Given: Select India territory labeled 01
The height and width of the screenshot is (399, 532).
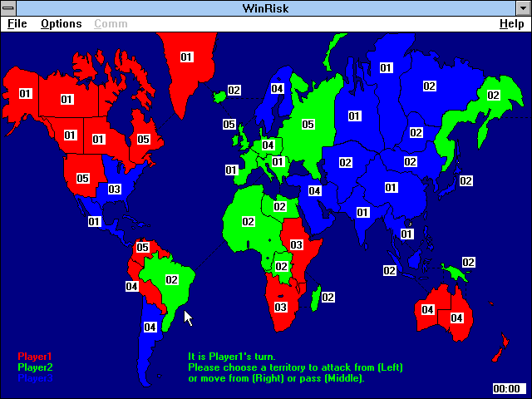Looking at the screenshot, I should pos(362,213).
